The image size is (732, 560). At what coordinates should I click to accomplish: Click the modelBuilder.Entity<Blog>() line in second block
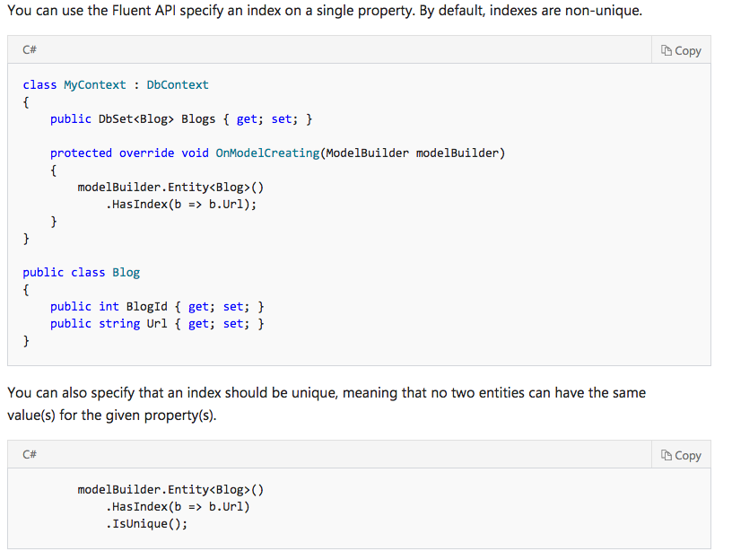point(174,489)
